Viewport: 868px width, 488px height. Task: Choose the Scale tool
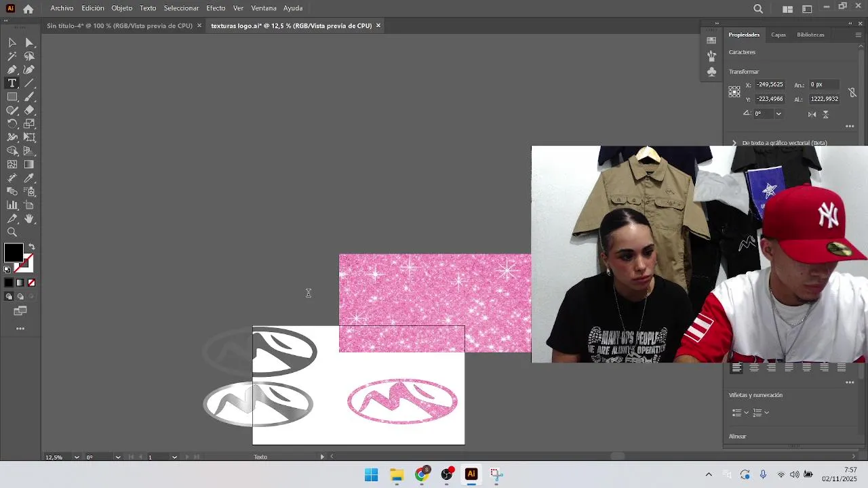point(29,124)
